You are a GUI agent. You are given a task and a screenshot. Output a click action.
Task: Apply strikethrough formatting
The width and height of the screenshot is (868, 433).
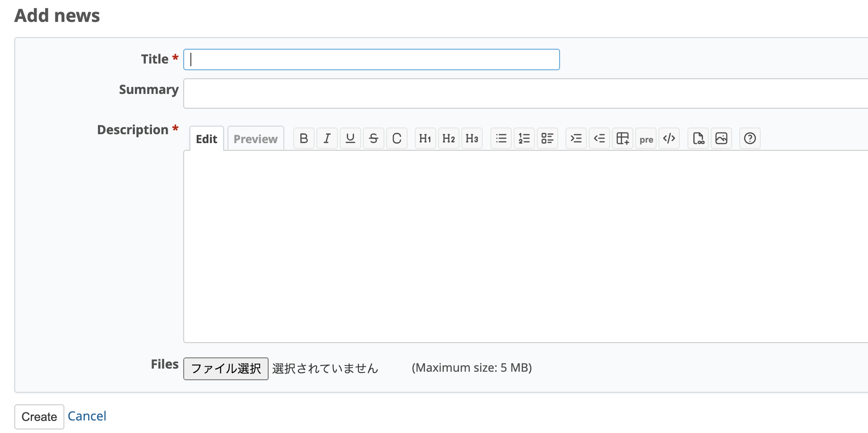point(373,138)
